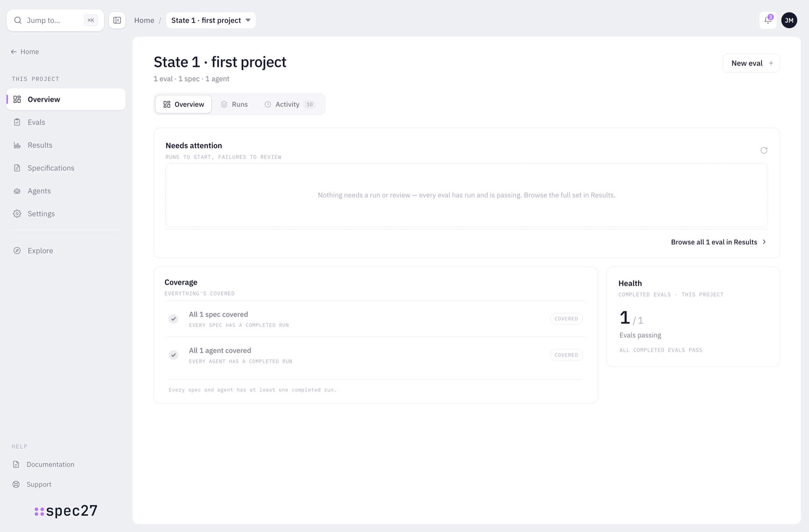
Task: Click the '1 eval · 1 spec · 1 agent' subtitle
Action: tap(192, 79)
